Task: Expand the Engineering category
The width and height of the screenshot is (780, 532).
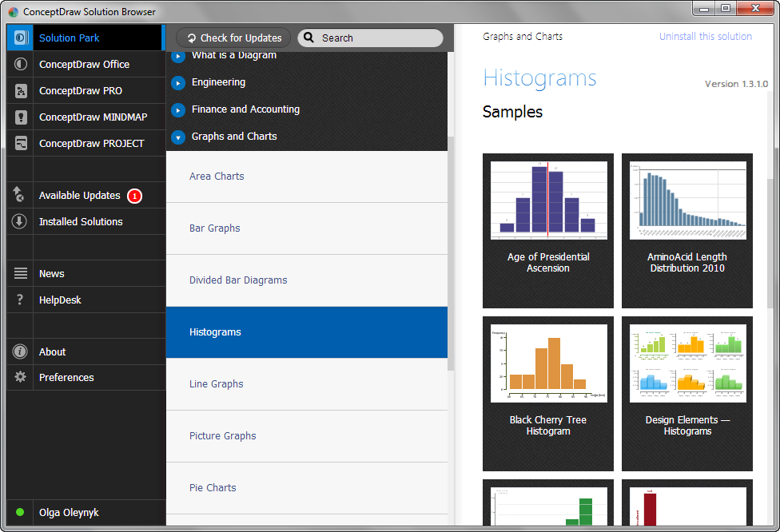Action: (178, 82)
